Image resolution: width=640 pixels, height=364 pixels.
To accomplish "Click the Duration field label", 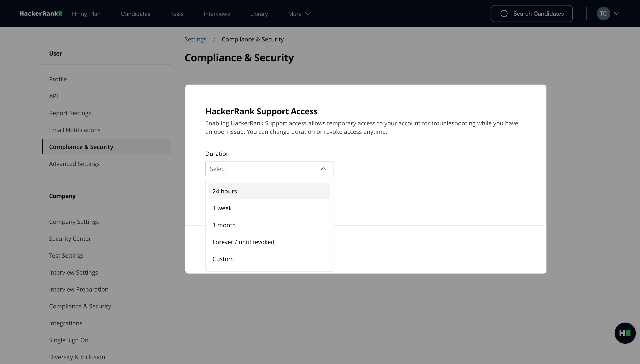I will pos(217,153).
